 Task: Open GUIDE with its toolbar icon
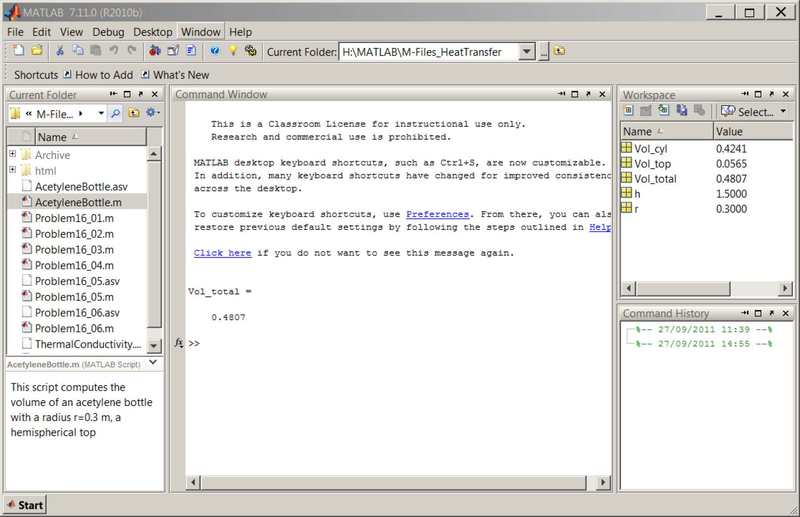173,50
